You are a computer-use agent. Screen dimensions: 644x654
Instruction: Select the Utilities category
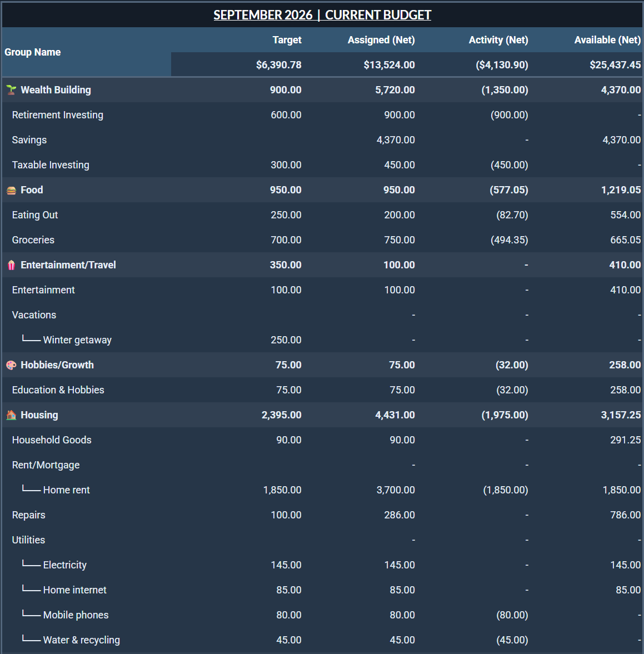pyautogui.click(x=28, y=540)
